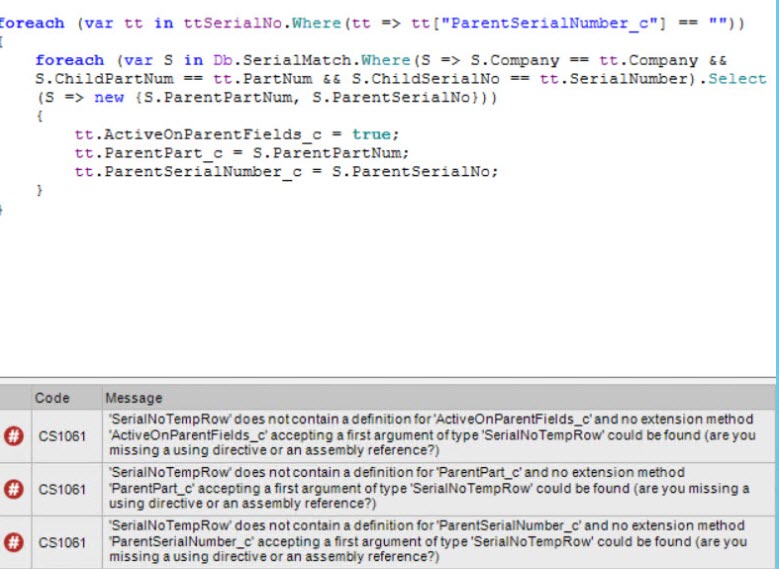
Task: Click Db.SerialMatch in the inner foreach
Action: click(x=282, y=61)
